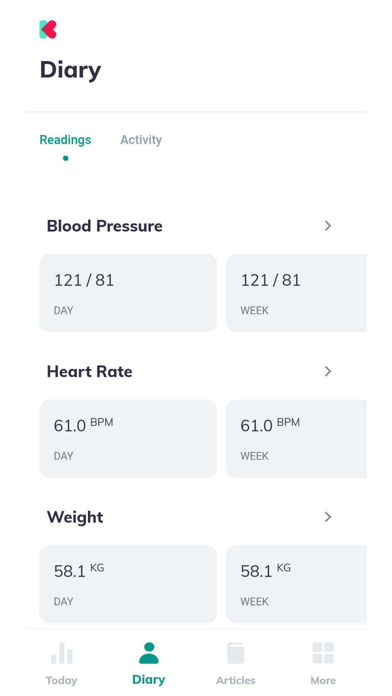Open Weight DAY card
Screen dimensions: 392x696
click(128, 584)
